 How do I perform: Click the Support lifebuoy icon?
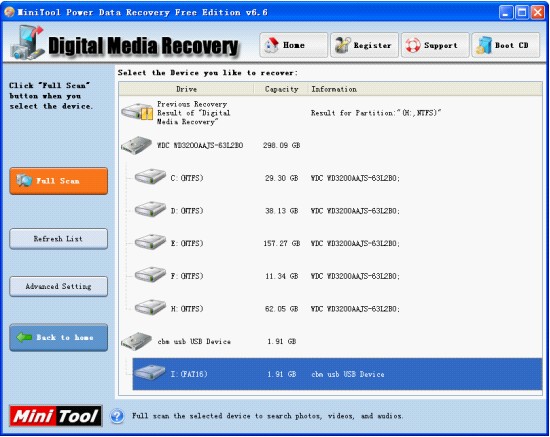412,46
